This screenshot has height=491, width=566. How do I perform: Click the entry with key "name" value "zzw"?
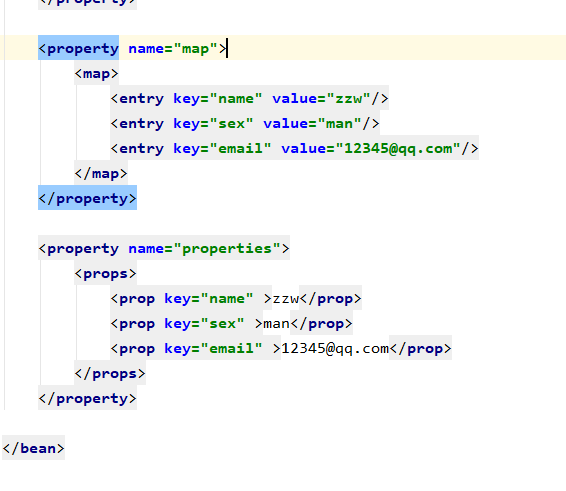(x=249, y=98)
